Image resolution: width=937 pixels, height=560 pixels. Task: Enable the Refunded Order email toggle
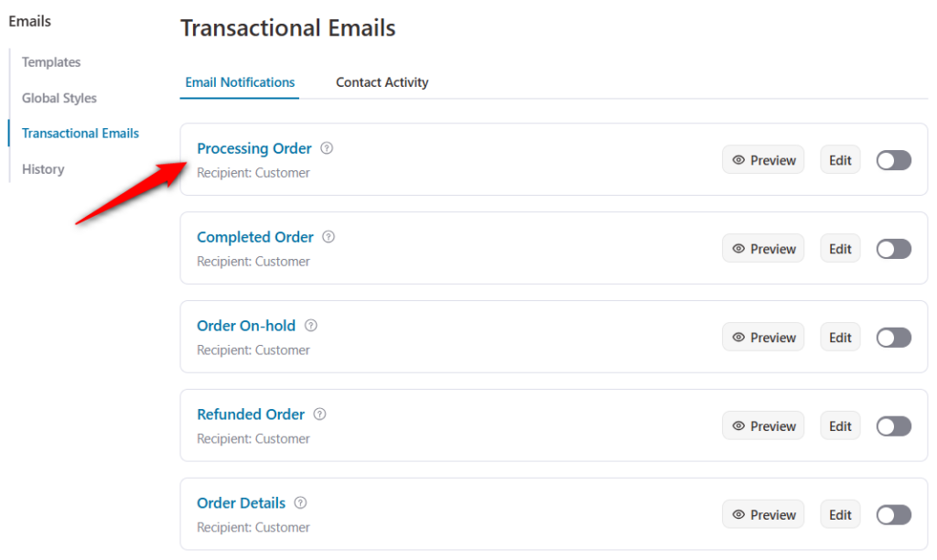tap(893, 425)
